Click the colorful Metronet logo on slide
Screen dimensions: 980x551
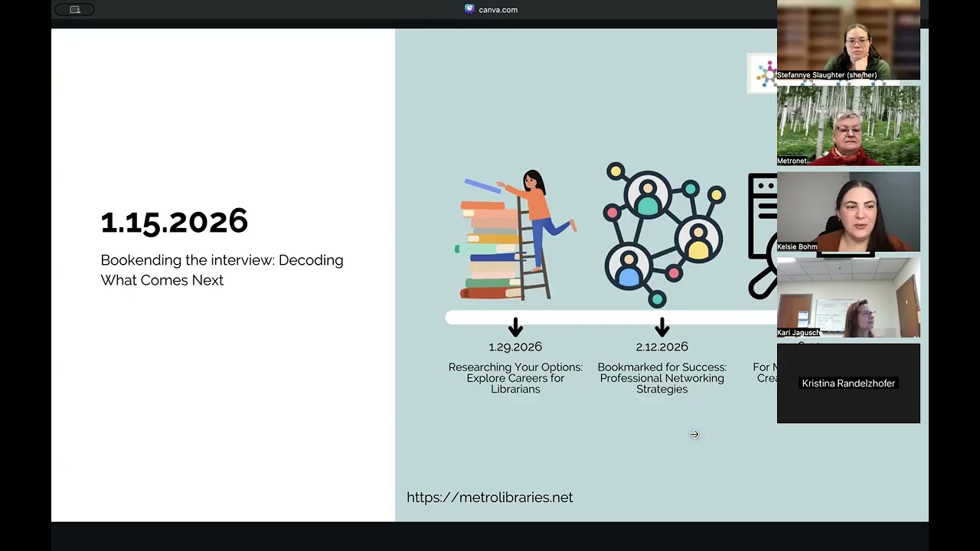(x=763, y=73)
